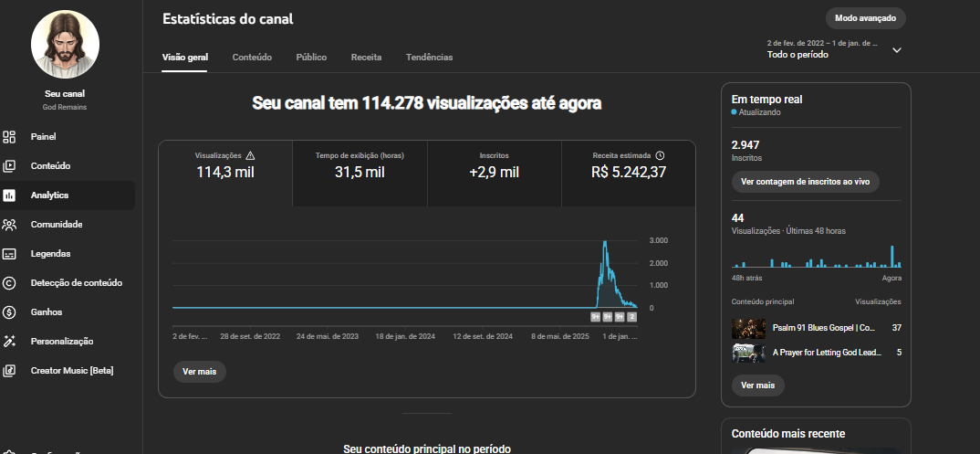Open the Comunidade people icon
Viewport: 980px width, 454px height.
tap(9, 225)
